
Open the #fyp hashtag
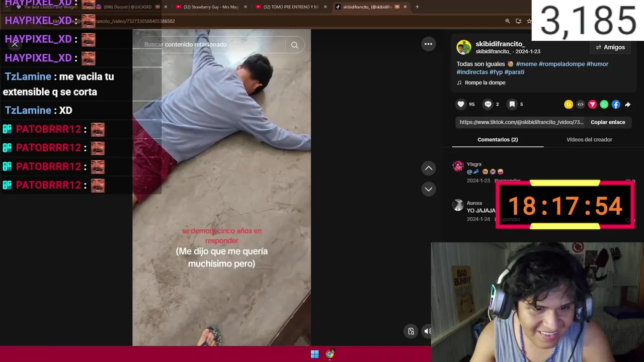(x=496, y=72)
